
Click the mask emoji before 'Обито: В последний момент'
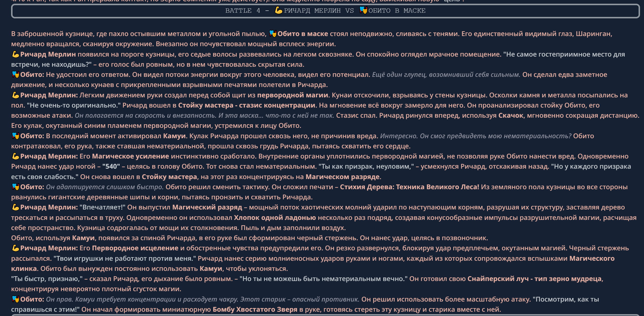15,136
